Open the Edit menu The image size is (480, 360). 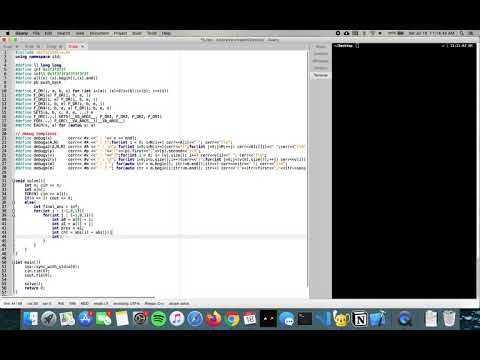(48, 33)
